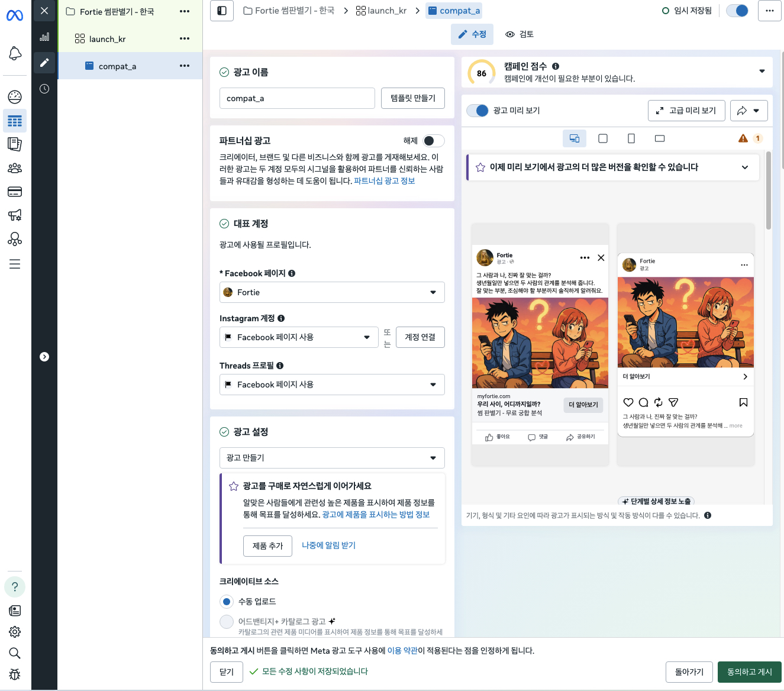Viewport: 784px width, 691px height.
Task: Click the 템플릿 만들기 button
Action: (412, 98)
